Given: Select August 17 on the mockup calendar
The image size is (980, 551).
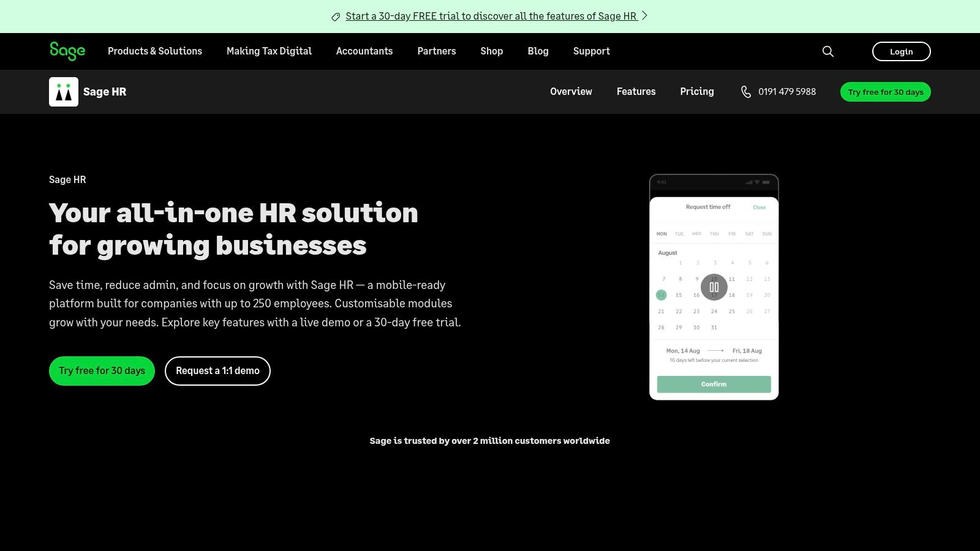Looking at the screenshot, I should [714, 294].
